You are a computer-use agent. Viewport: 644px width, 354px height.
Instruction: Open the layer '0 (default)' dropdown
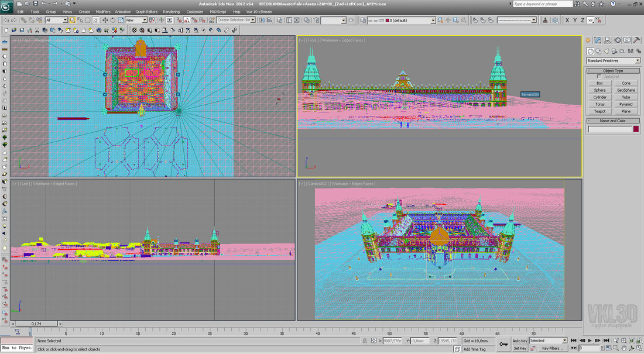(433, 20)
